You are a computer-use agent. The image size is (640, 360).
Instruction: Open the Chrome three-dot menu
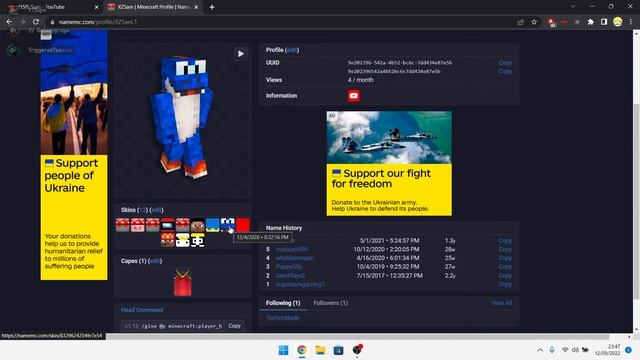631,22
